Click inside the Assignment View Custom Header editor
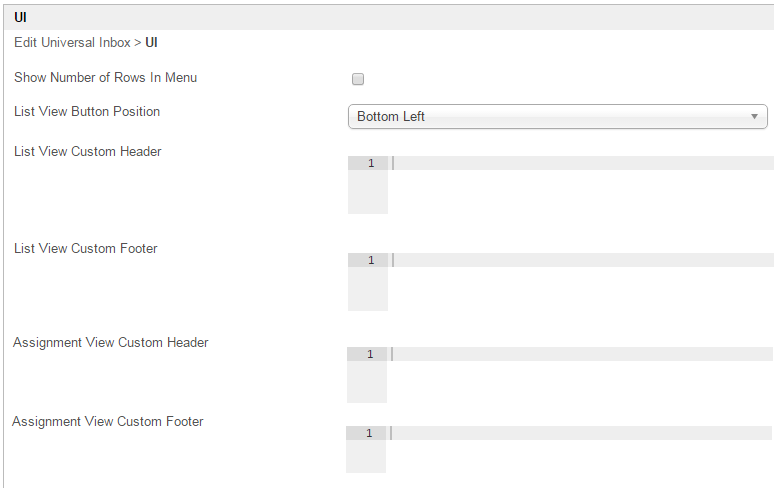 coord(580,354)
